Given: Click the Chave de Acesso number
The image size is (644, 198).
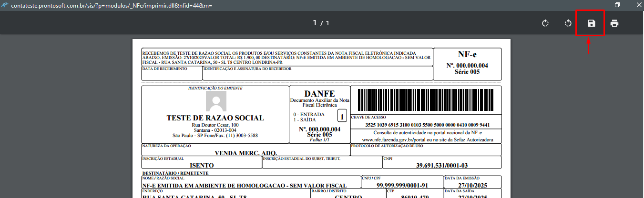Looking at the screenshot, I should click(427, 125).
